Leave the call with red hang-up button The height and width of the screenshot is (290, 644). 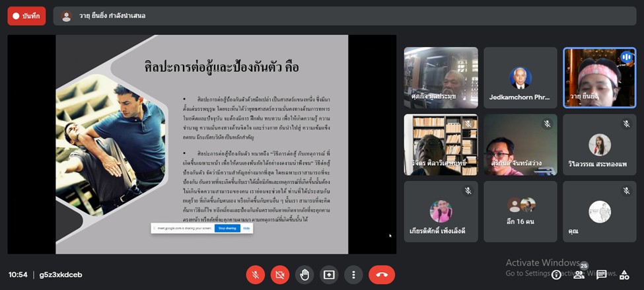point(382,275)
